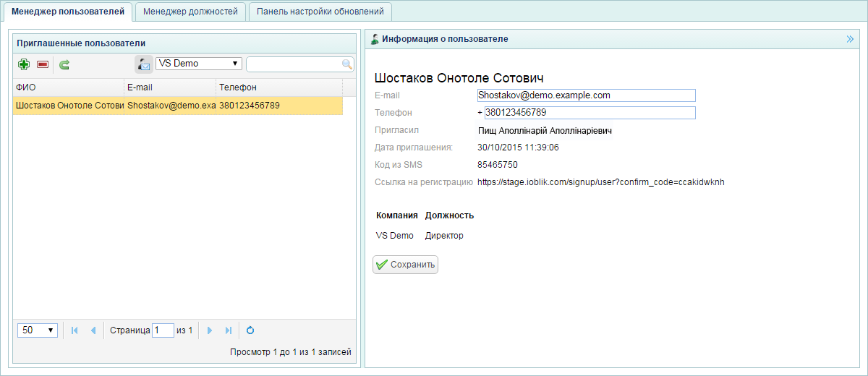Image resolution: width=868 pixels, height=376 pixels.
Task: Click Директор position cell
Action: click(444, 236)
